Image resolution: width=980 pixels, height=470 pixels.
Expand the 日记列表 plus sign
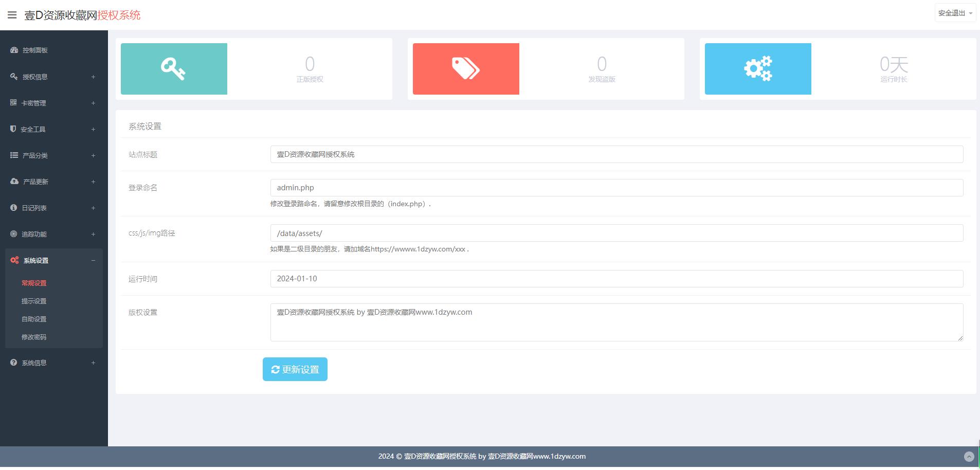[x=93, y=208]
